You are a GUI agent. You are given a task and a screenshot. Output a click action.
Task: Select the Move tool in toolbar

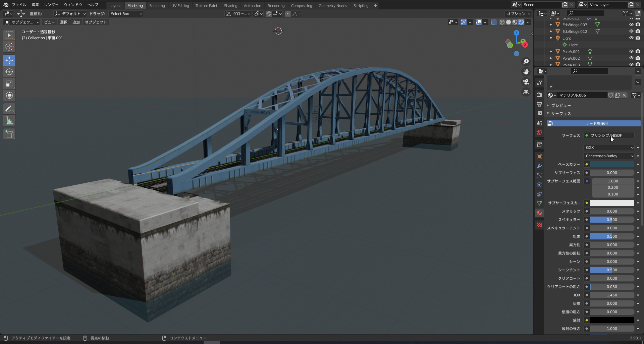[x=9, y=60]
